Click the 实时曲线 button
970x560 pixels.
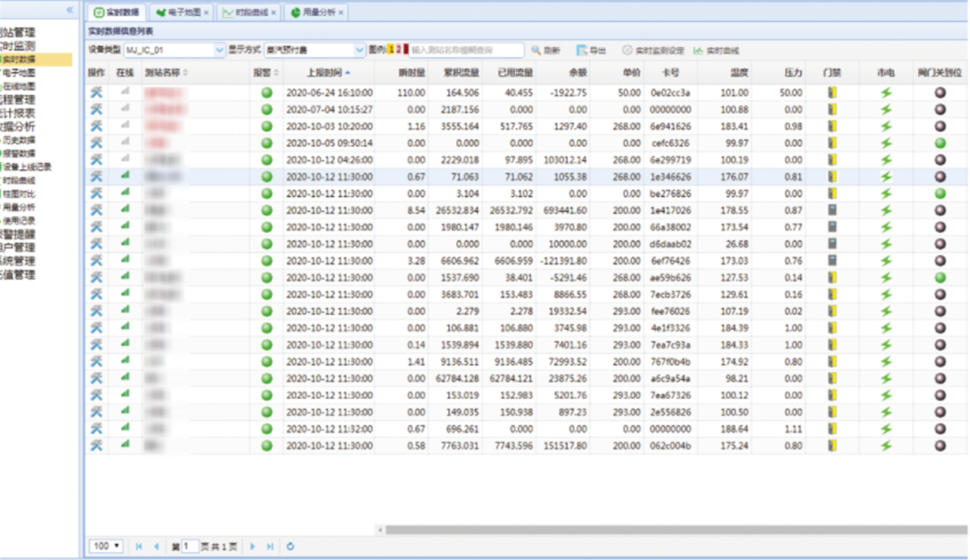coord(716,50)
